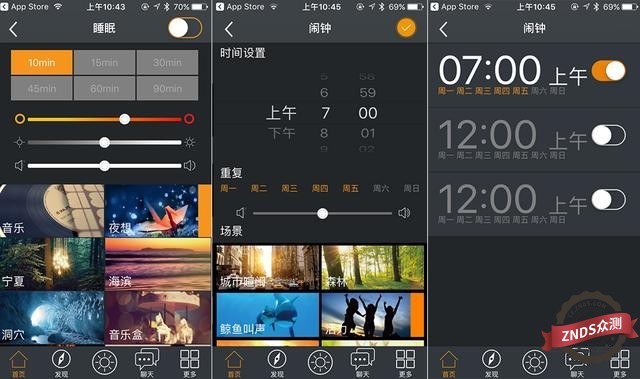The image size is (640, 379).
Task: Tap the low volume icon on sleep screen
Action: 19,166
